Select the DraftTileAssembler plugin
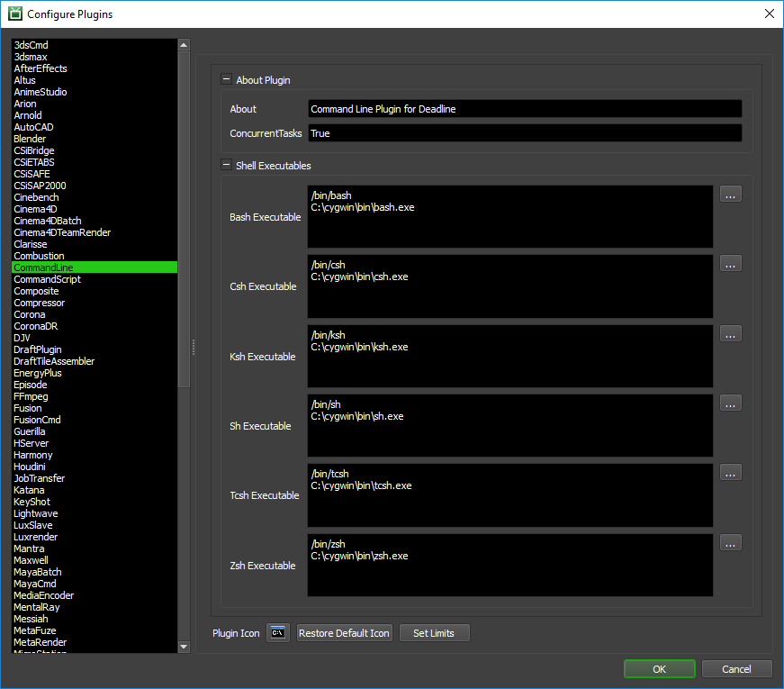The width and height of the screenshot is (784, 689). tap(95, 361)
